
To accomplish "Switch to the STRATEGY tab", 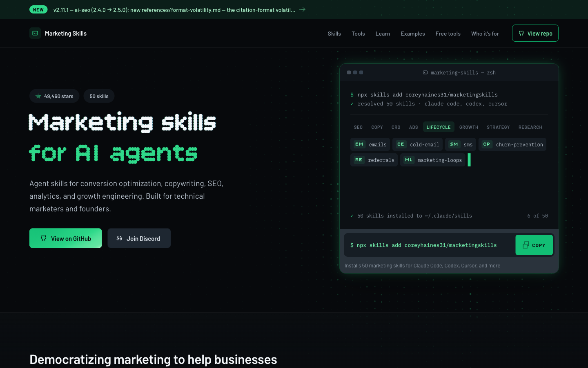I will pyautogui.click(x=498, y=127).
